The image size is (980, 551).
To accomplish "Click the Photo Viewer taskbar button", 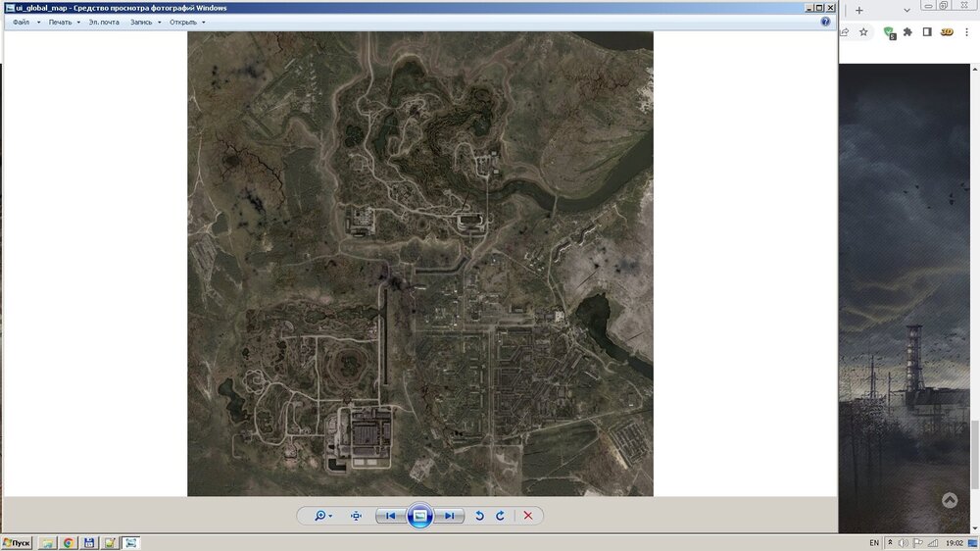I will pos(130,543).
